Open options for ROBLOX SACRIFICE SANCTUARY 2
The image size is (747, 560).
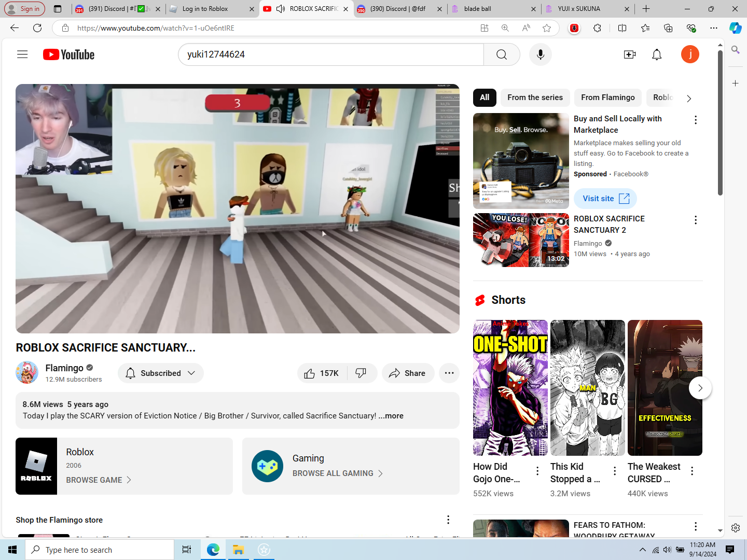point(696,220)
